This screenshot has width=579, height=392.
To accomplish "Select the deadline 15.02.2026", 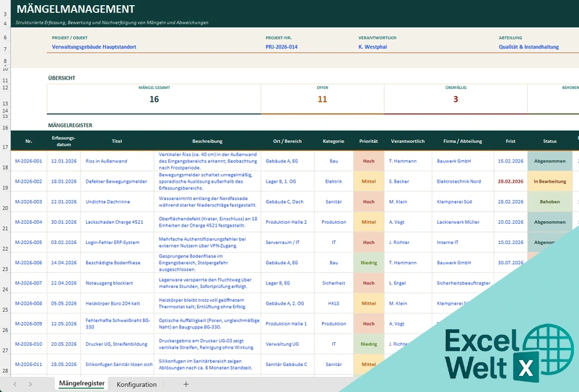I will pos(510,161).
